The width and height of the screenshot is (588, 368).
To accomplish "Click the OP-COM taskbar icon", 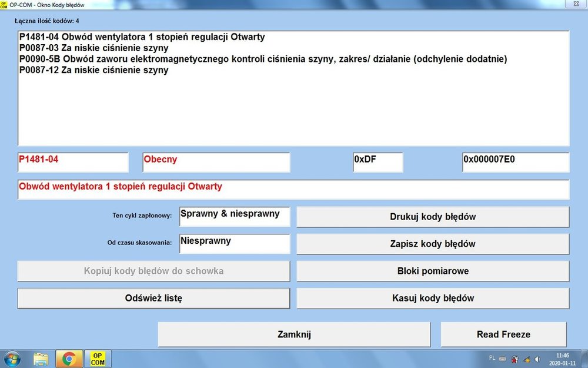I will tap(98, 359).
